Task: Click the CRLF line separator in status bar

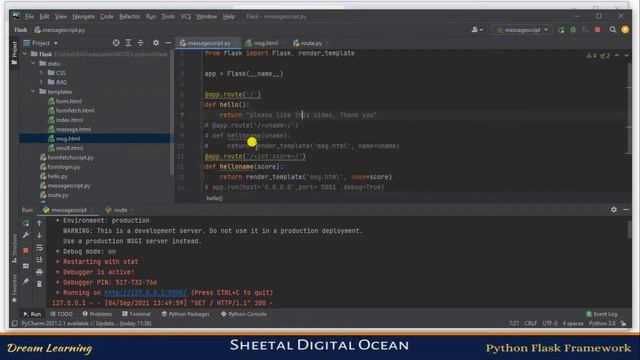Action: point(531,323)
